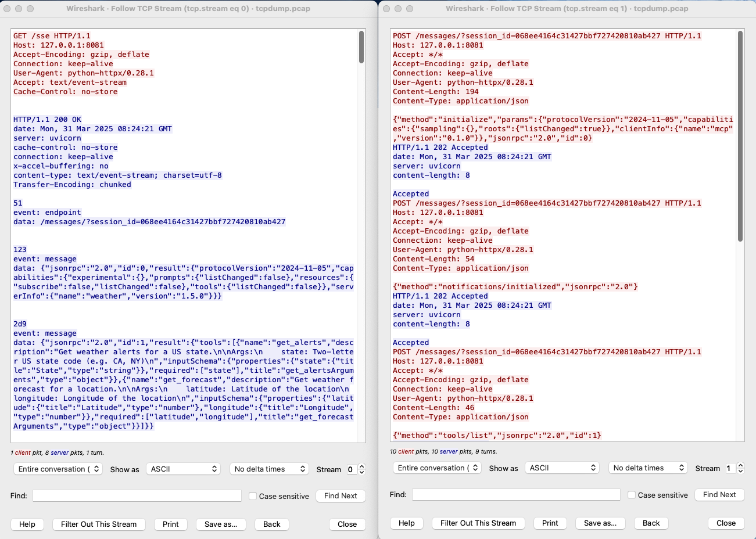Screen dimensions: 756x539
Task: Open Entire conversation dropdown in right window
Action: 437,468
